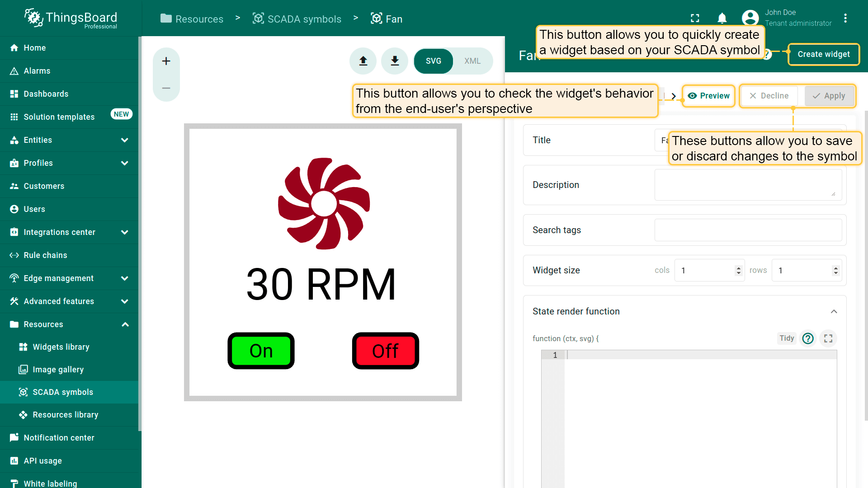The height and width of the screenshot is (488, 868).
Task: Click the Search tags input field
Action: 748,230
